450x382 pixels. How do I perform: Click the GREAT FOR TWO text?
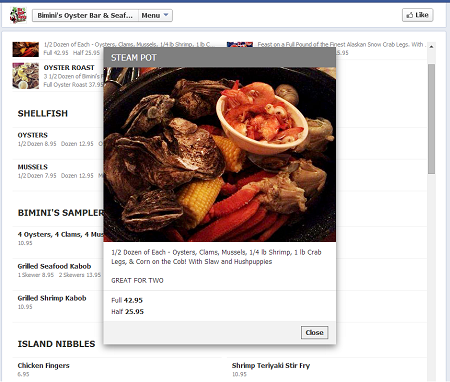click(137, 280)
